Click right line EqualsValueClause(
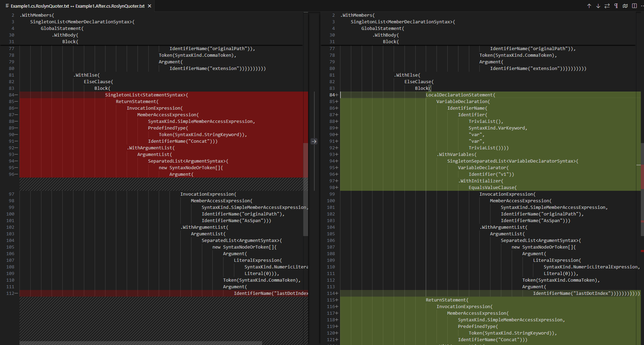Viewport: 644px width, 345px height. click(493, 187)
